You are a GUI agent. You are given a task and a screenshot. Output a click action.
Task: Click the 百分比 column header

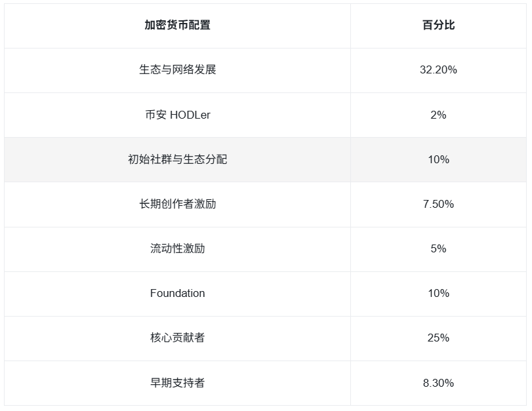(438, 26)
